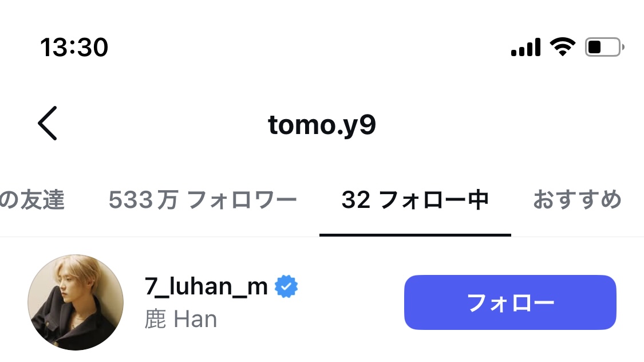This screenshot has width=644, height=362.
Task: Follow 7_luhan_m with the フォロー button
Action: coord(510,302)
